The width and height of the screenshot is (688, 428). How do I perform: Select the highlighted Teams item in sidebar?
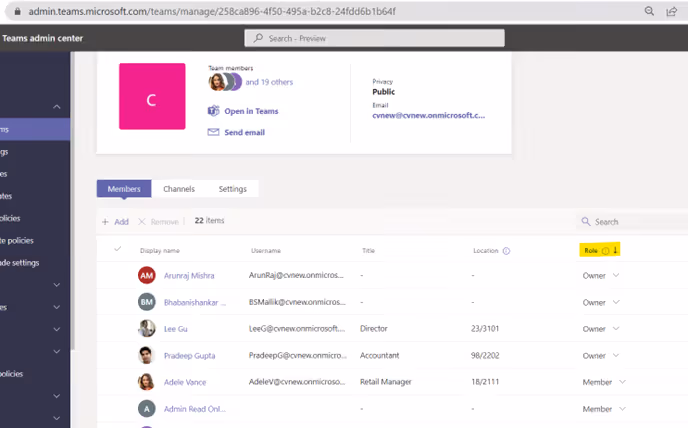coord(35,129)
